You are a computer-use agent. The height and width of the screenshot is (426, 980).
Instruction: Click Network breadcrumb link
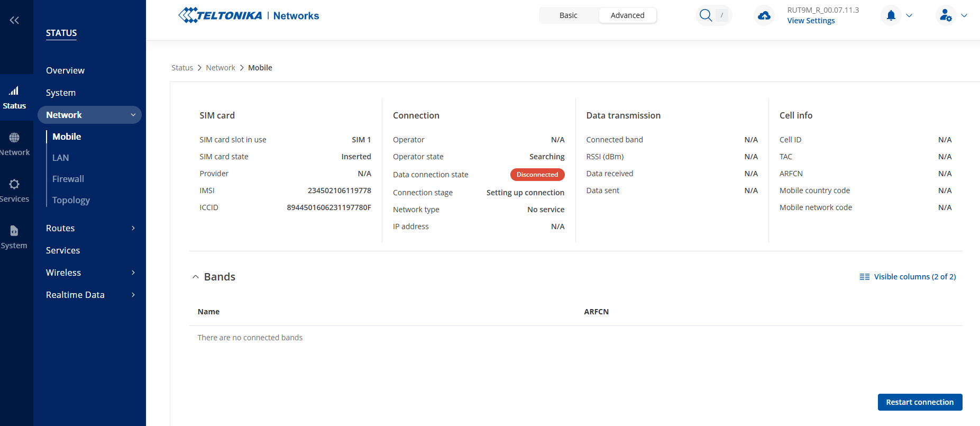click(221, 68)
